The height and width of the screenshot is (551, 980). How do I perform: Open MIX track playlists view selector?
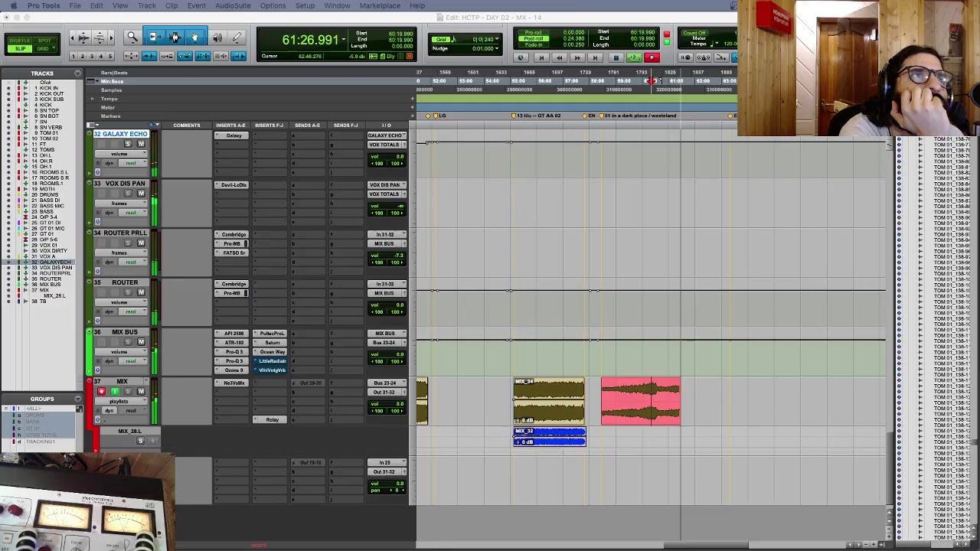(119, 401)
